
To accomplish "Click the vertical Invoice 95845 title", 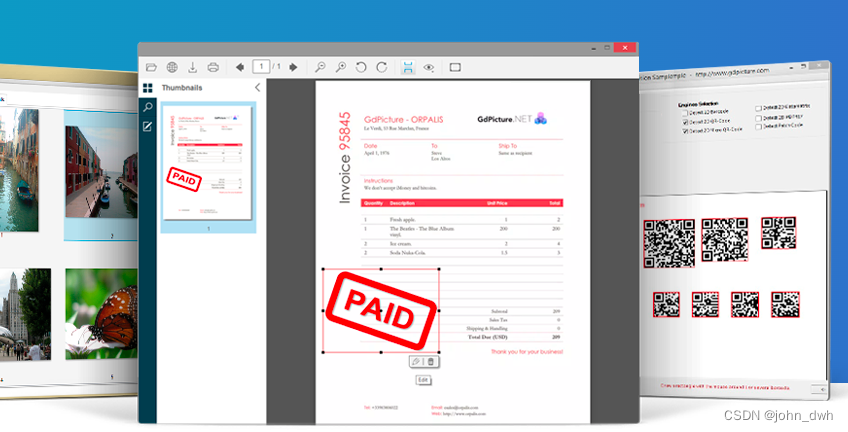I will (344, 157).
